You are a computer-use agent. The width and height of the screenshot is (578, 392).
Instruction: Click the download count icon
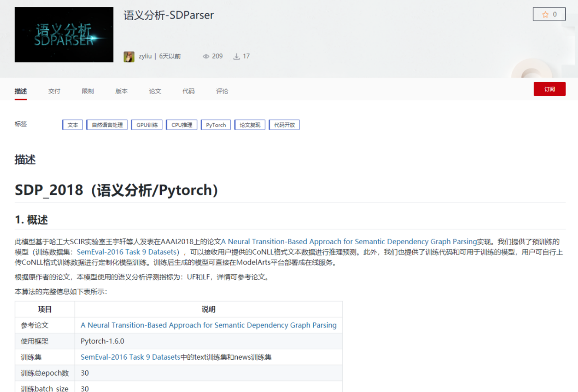236,57
